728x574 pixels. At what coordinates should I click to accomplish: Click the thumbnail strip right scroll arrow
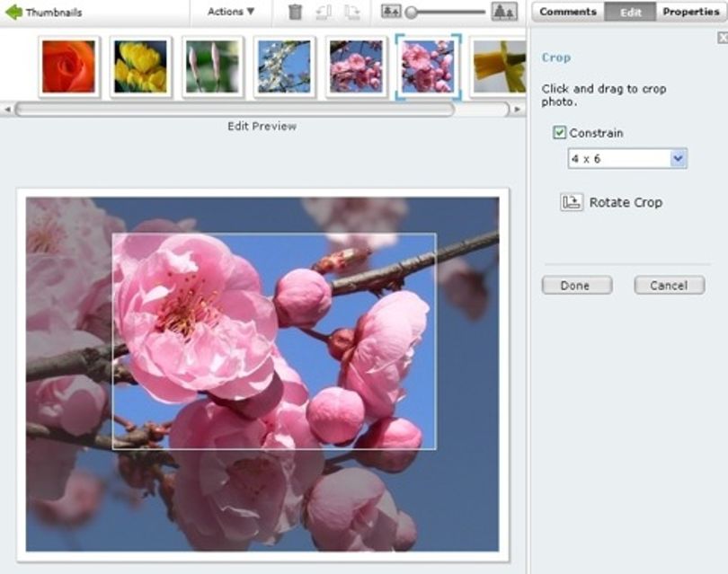click(518, 110)
